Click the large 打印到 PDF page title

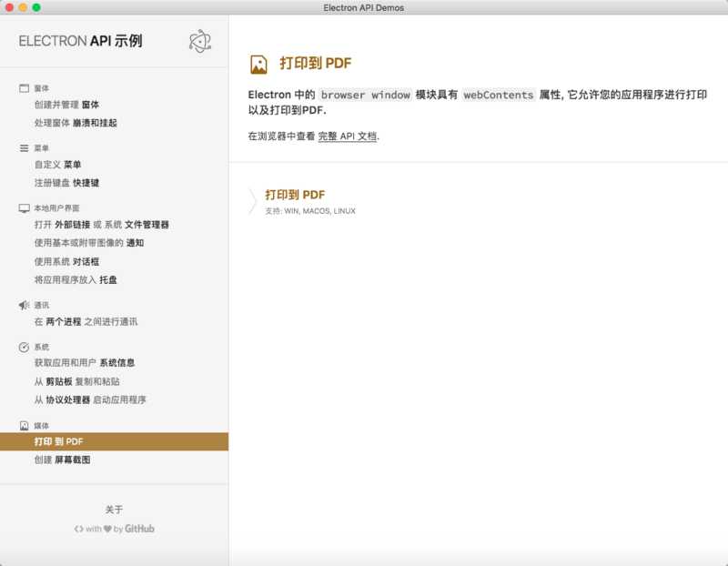[x=315, y=63]
